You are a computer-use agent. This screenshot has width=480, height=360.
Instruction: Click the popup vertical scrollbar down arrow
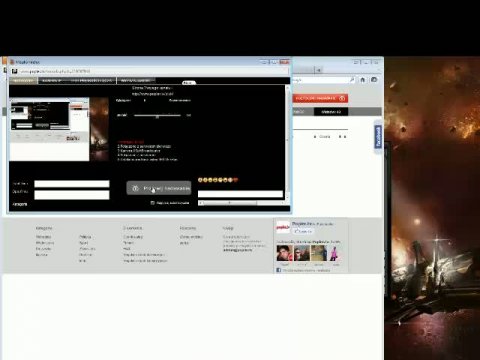(x=287, y=197)
